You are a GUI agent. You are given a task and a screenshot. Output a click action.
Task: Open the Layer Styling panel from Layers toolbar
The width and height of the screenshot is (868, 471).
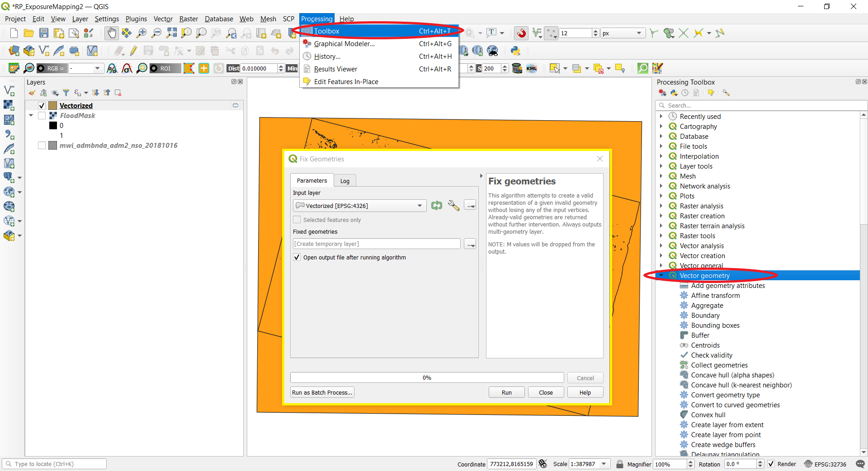pos(32,93)
